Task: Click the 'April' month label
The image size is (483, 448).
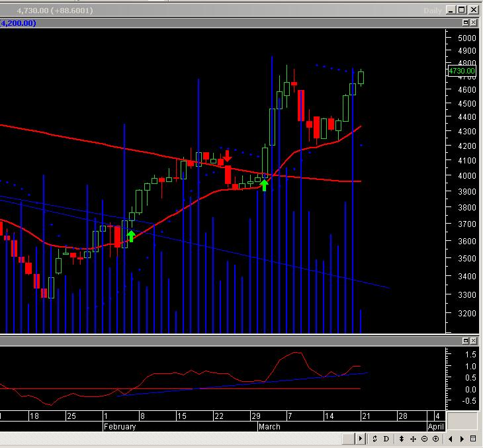Action: coord(436,427)
